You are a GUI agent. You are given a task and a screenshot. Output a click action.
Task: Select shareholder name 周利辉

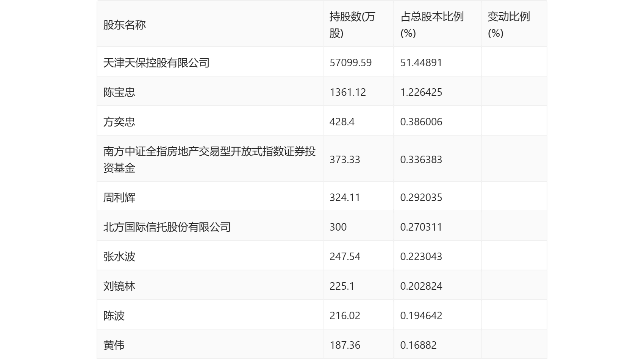point(119,198)
